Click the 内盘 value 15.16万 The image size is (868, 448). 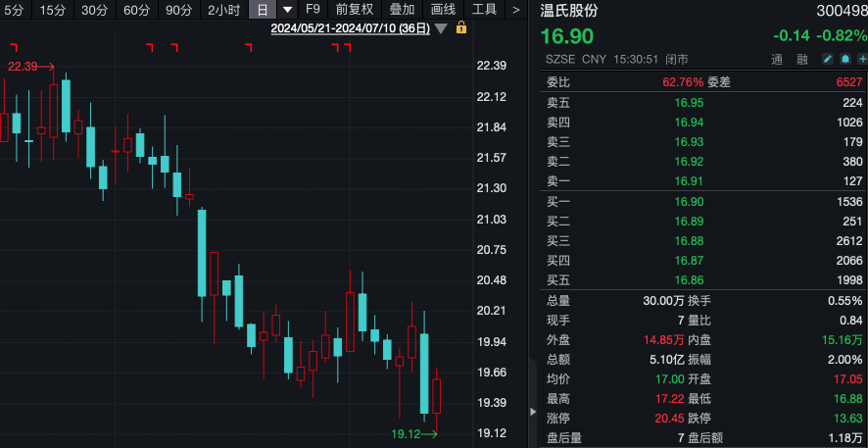843,340
